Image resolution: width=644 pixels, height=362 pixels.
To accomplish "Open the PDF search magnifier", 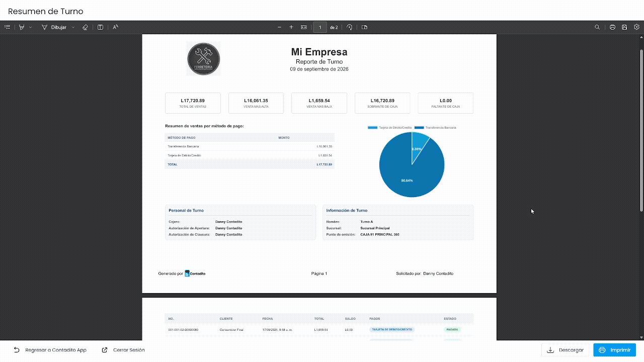I will click(597, 27).
